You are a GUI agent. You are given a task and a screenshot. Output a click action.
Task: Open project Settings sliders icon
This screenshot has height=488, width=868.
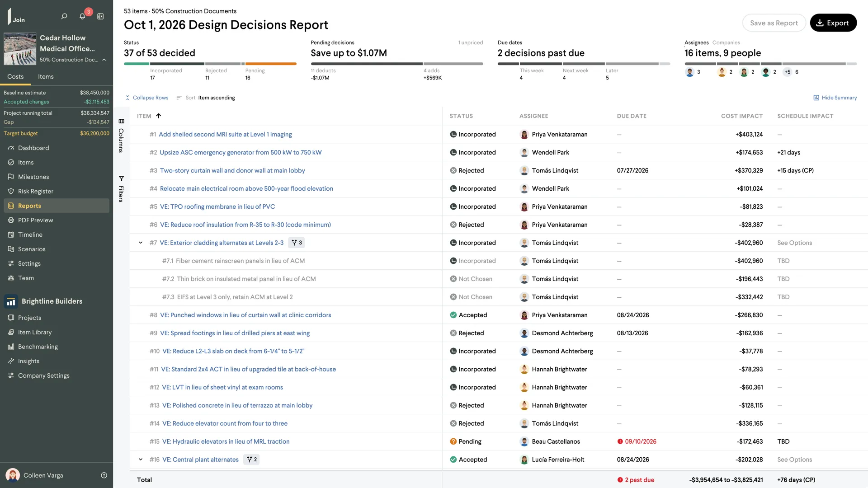pyautogui.click(x=11, y=264)
